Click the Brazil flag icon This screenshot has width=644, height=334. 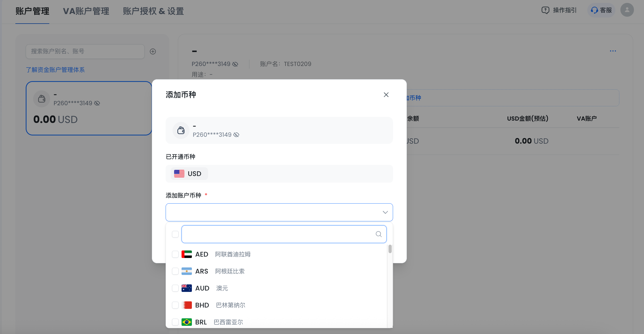(x=187, y=322)
